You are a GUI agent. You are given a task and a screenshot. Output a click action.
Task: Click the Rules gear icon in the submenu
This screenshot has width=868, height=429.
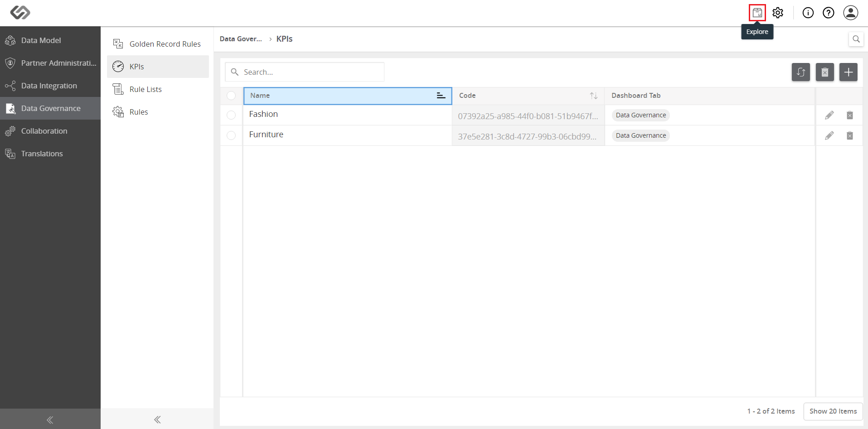pyautogui.click(x=118, y=112)
